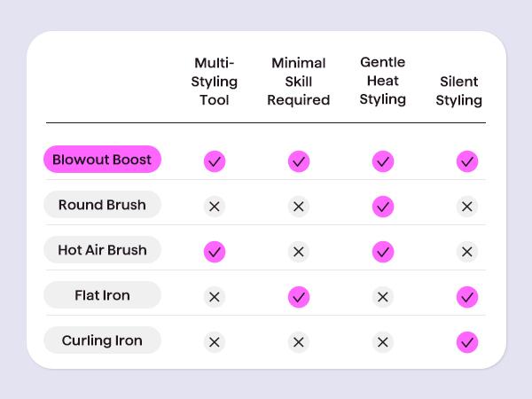Viewport: 532px width, 399px height.
Task: Click Curling Iron Minimal Skill Required X mark
Action: point(299,342)
